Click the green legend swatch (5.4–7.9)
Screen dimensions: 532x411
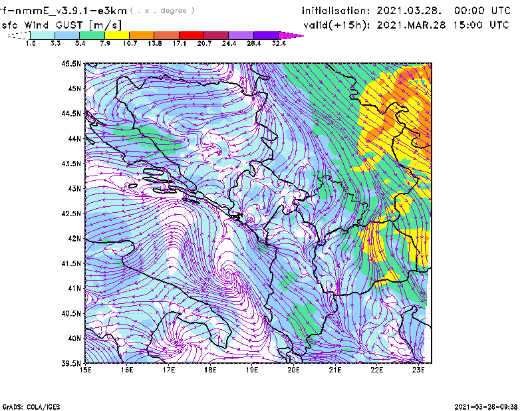(92, 35)
